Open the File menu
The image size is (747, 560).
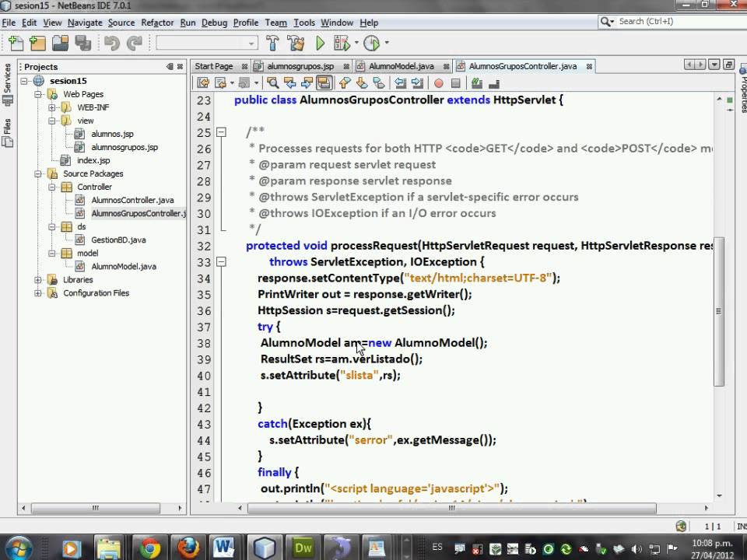(9, 23)
